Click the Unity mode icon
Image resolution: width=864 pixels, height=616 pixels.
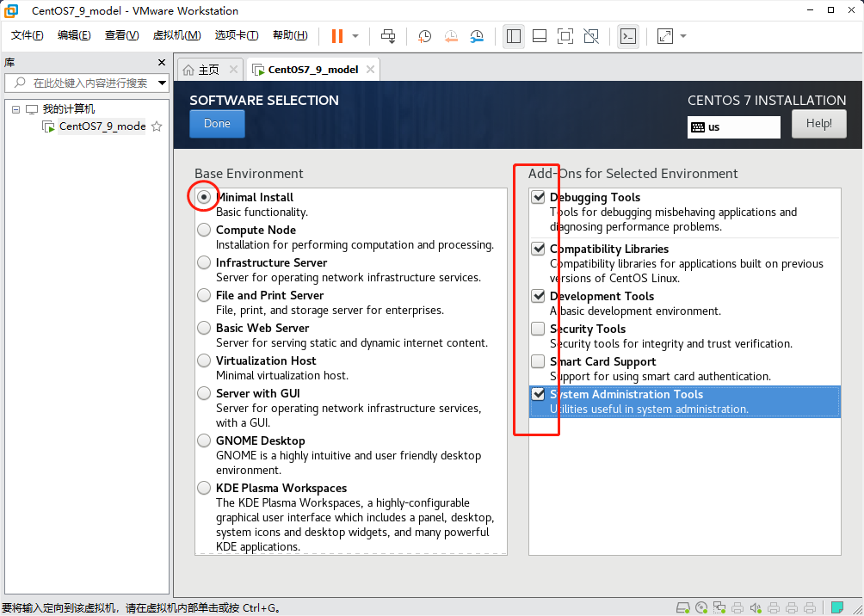590,36
